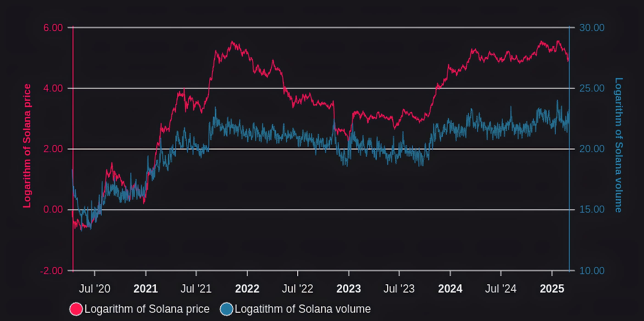Click the x-axis label 2024
This screenshot has width=644, height=321.
click(450, 289)
